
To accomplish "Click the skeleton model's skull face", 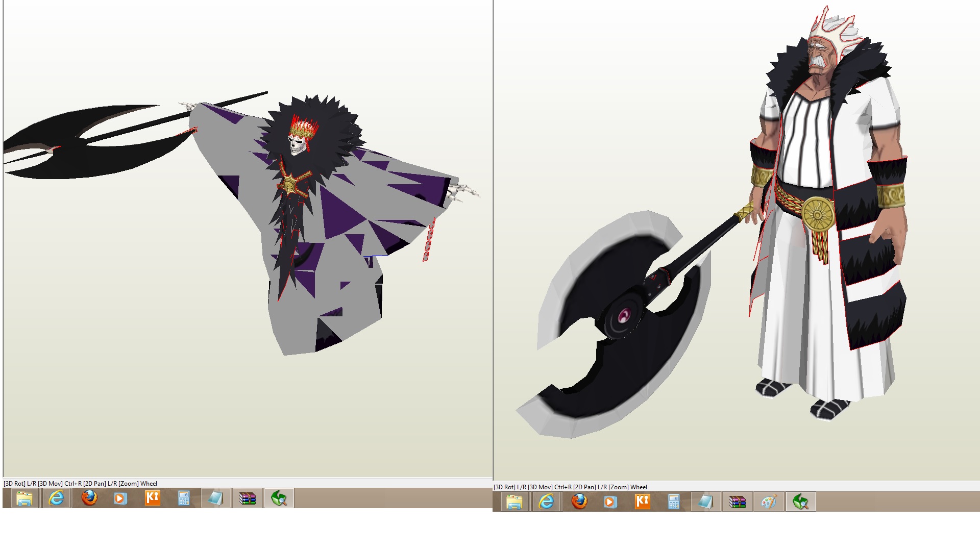I will coord(297,145).
